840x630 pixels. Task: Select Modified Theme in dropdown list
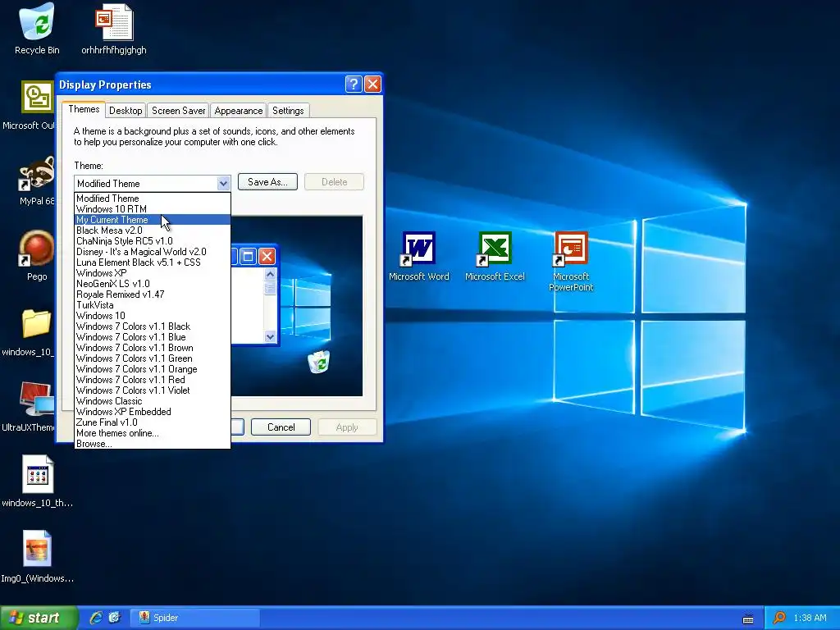click(x=152, y=199)
